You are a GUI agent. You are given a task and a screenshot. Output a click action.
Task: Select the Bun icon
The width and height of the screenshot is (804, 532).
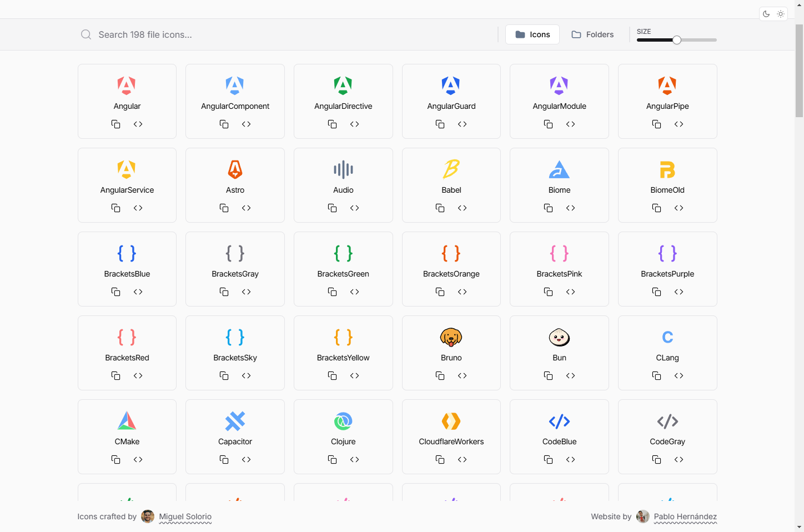(x=559, y=337)
